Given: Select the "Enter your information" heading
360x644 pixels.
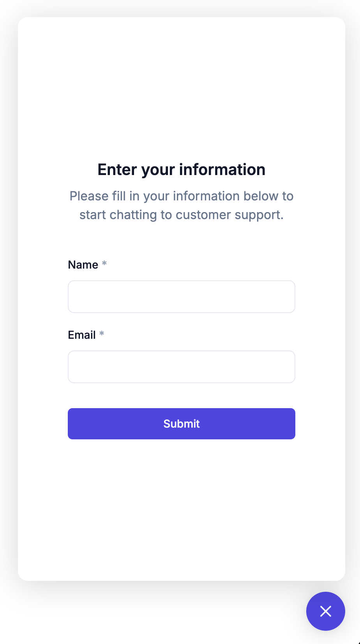Looking at the screenshot, I should click(181, 170).
